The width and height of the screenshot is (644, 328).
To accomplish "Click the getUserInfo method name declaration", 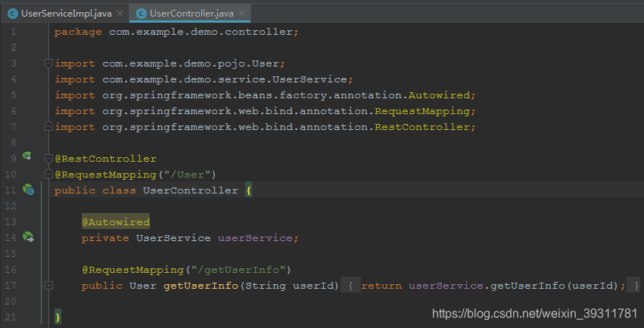I will 201,286.
